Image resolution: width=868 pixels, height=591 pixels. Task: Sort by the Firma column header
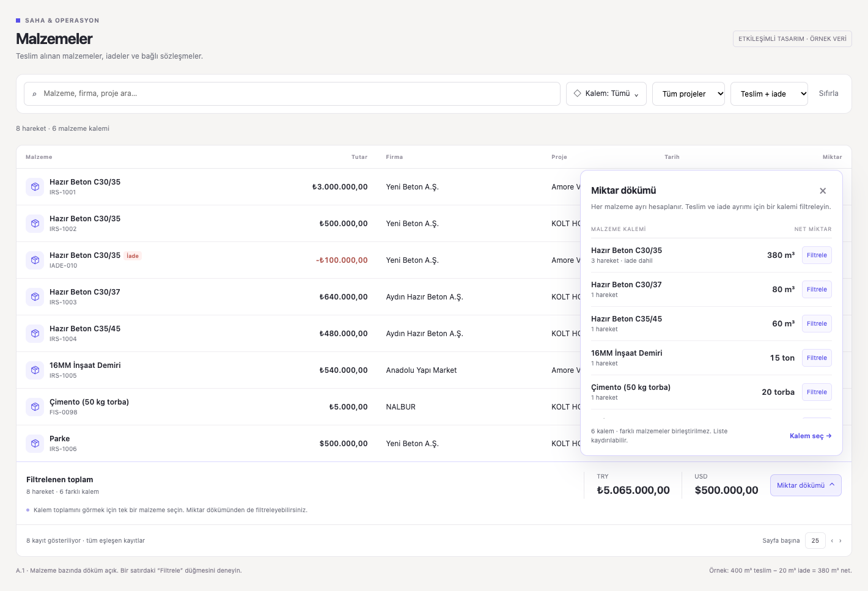coord(394,157)
